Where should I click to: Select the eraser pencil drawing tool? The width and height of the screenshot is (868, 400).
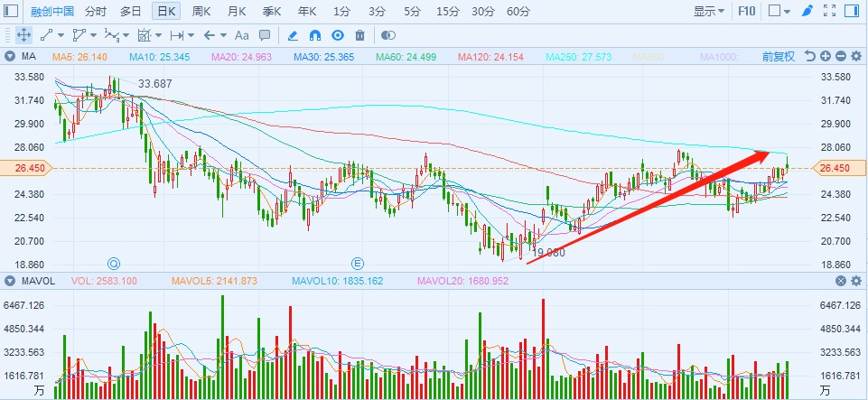[292, 35]
